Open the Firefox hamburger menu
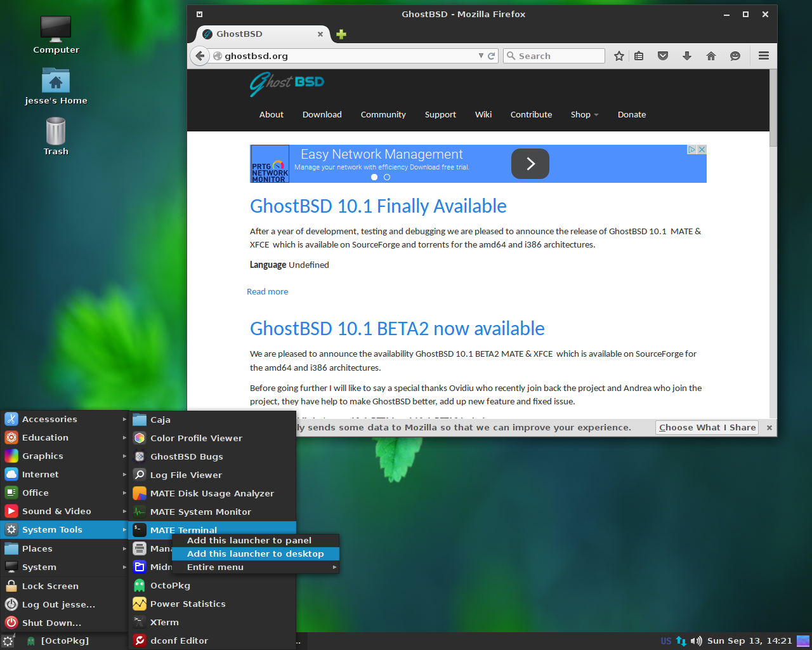This screenshot has width=812, height=650. pos(764,56)
